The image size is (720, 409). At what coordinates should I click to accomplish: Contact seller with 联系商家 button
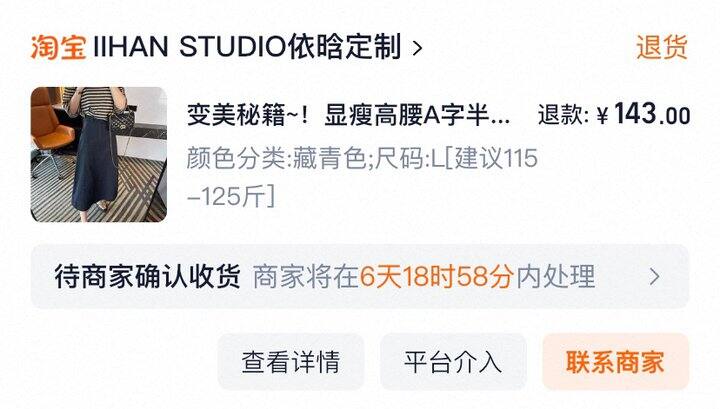(616, 362)
